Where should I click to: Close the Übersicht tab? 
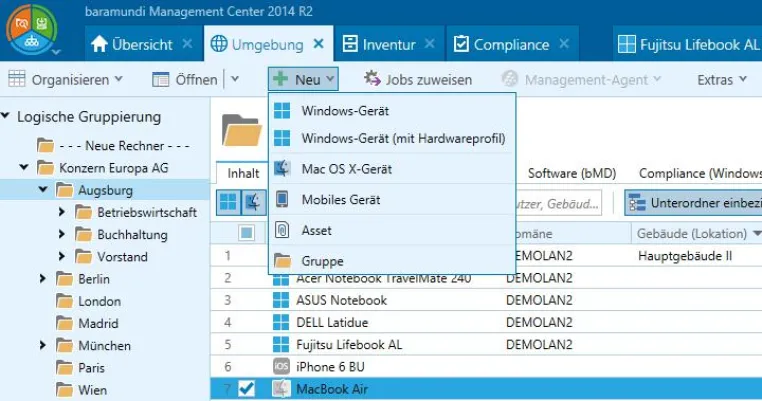[187, 44]
